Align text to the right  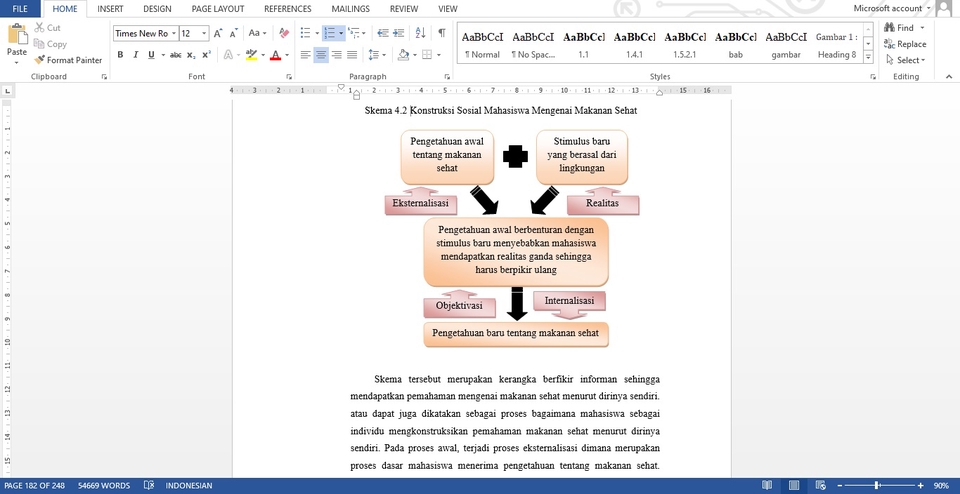(x=336, y=55)
